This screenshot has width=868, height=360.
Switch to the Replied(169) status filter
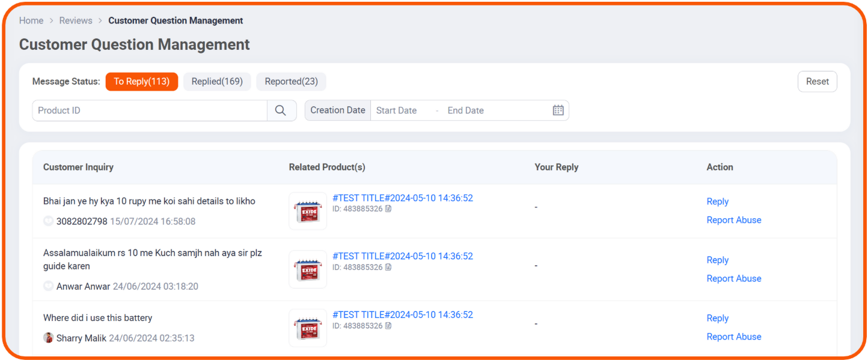click(217, 82)
